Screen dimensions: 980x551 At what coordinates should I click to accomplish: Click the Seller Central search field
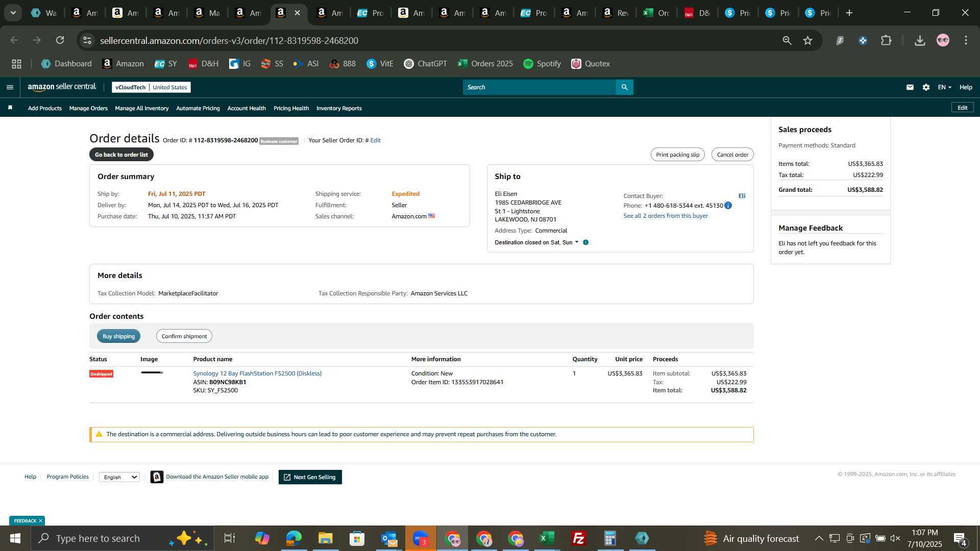click(x=540, y=87)
